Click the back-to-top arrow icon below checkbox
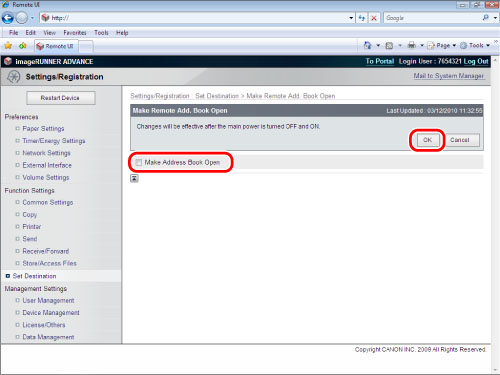 click(x=134, y=178)
